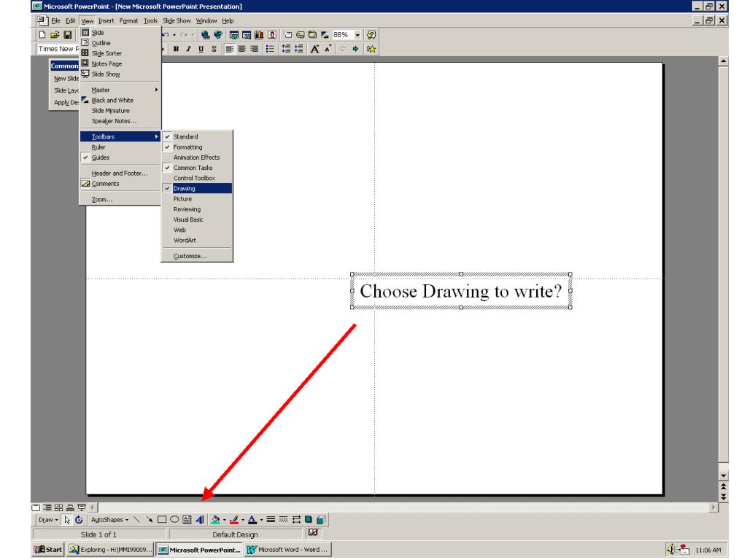Click the Insert Hyperlink globe icon
This screenshot has width=747, height=560.
205,35
